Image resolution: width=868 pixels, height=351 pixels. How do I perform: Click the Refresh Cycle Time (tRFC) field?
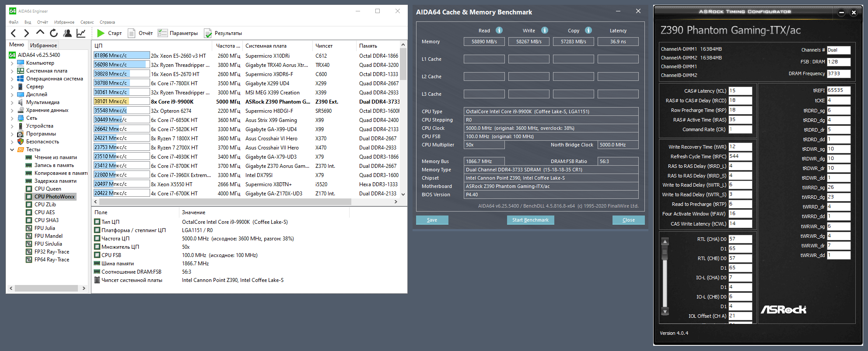740,156
